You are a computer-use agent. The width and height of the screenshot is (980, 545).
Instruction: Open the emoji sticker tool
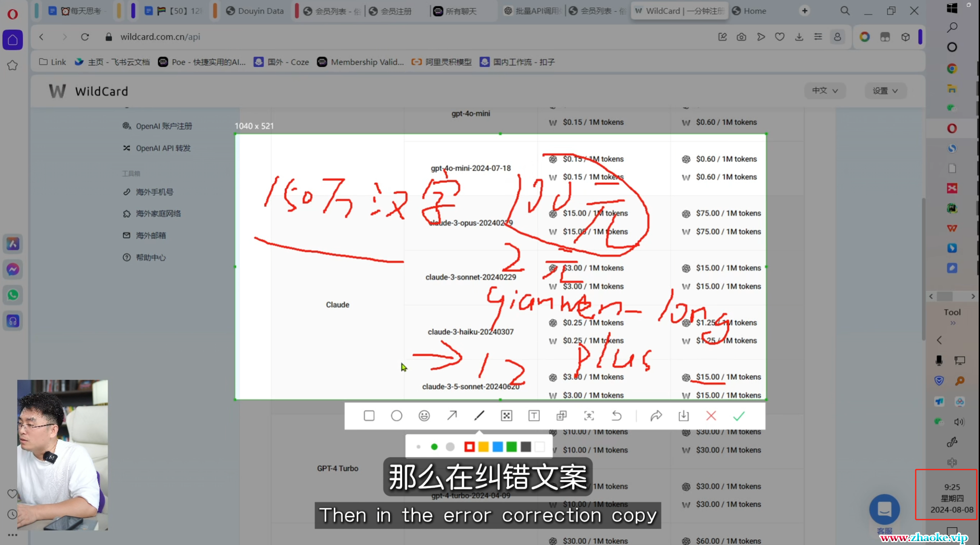click(x=424, y=416)
